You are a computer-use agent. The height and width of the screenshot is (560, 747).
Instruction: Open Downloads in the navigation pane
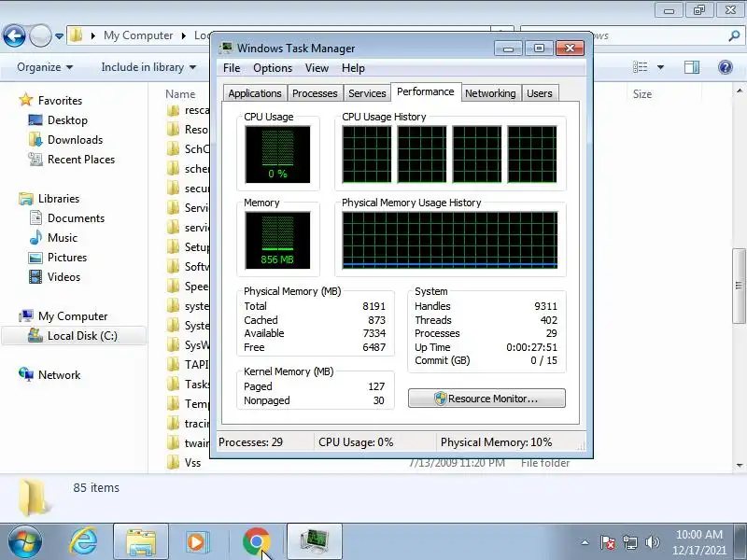point(76,139)
